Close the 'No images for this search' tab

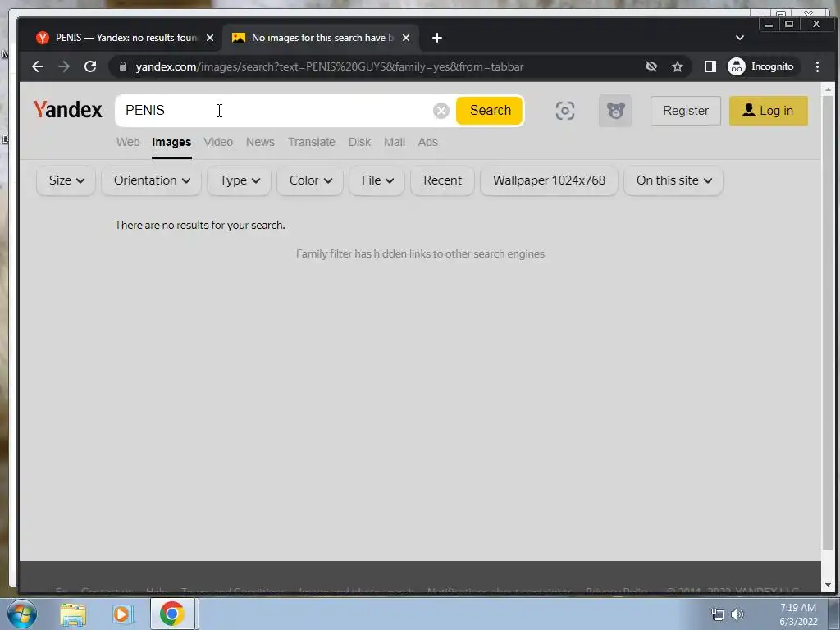pos(406,38)
